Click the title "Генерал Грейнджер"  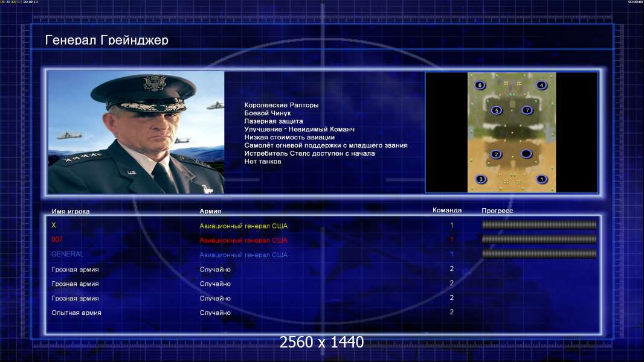coord(107,40)
